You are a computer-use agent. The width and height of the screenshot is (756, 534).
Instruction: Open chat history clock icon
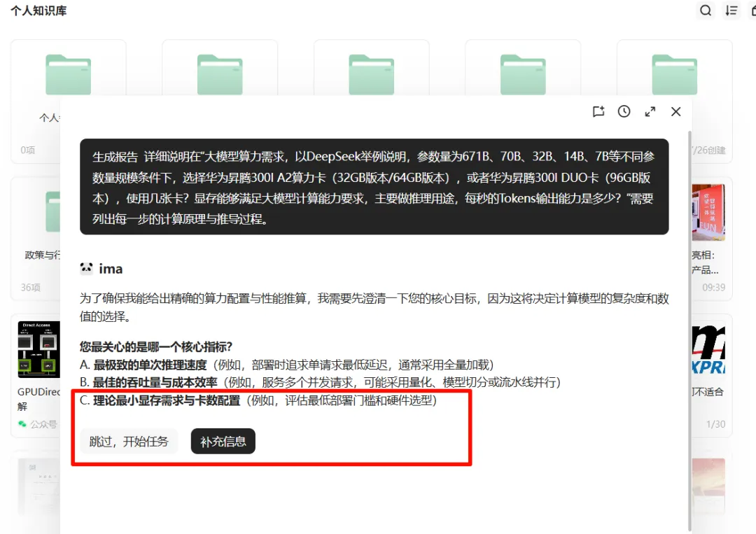(x=624, y=111)
